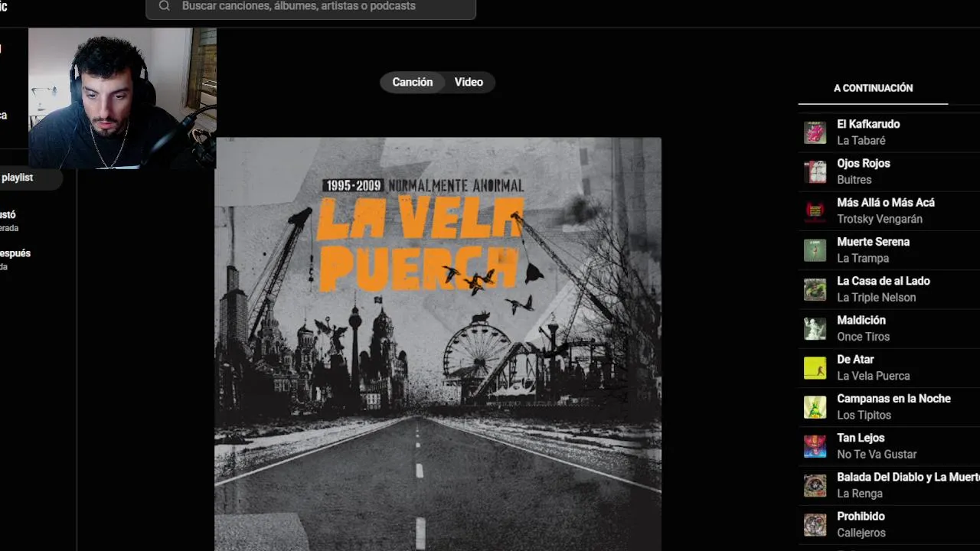Select Prohibido album thumbnail
980x551 pixels.
point(815,525)
